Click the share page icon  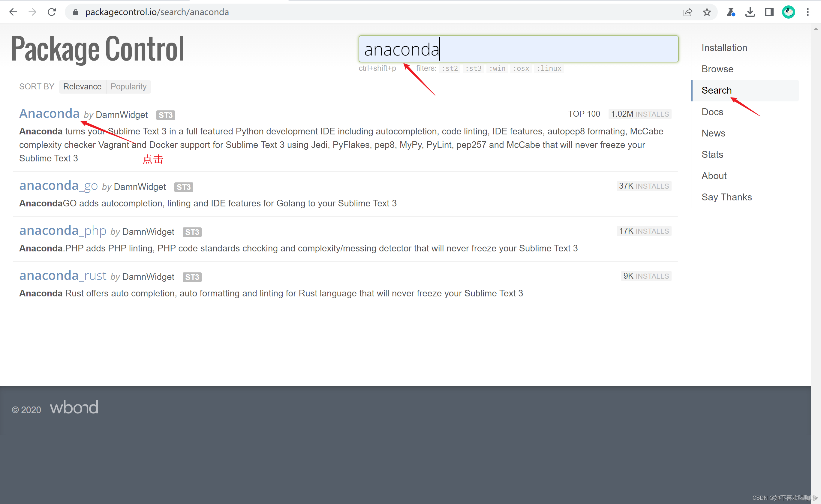[687, 12]
